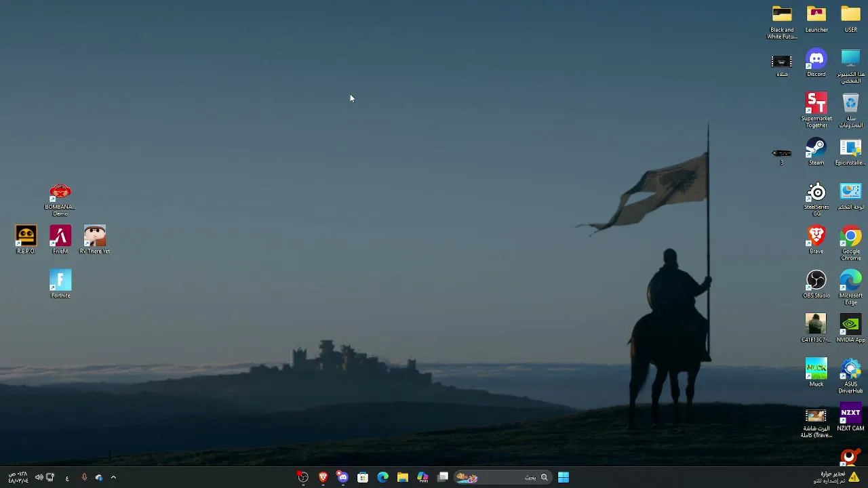
Task: Open network quick settings
Action: tap(50, 477)
